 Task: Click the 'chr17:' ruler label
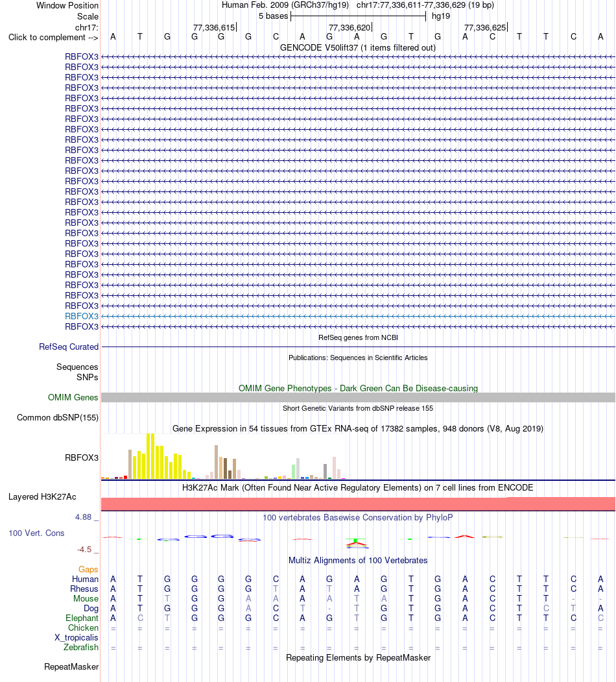pyautogui.click(x=87, y=27)
